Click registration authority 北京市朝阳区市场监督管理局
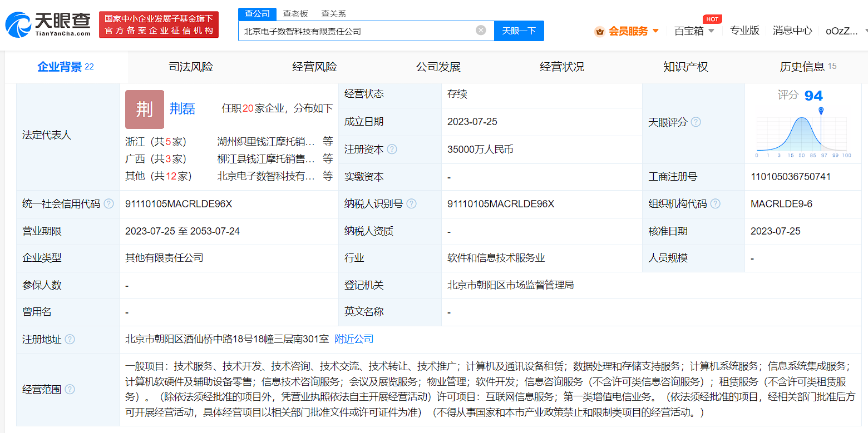The image size is (868, 433). [511, 285]
